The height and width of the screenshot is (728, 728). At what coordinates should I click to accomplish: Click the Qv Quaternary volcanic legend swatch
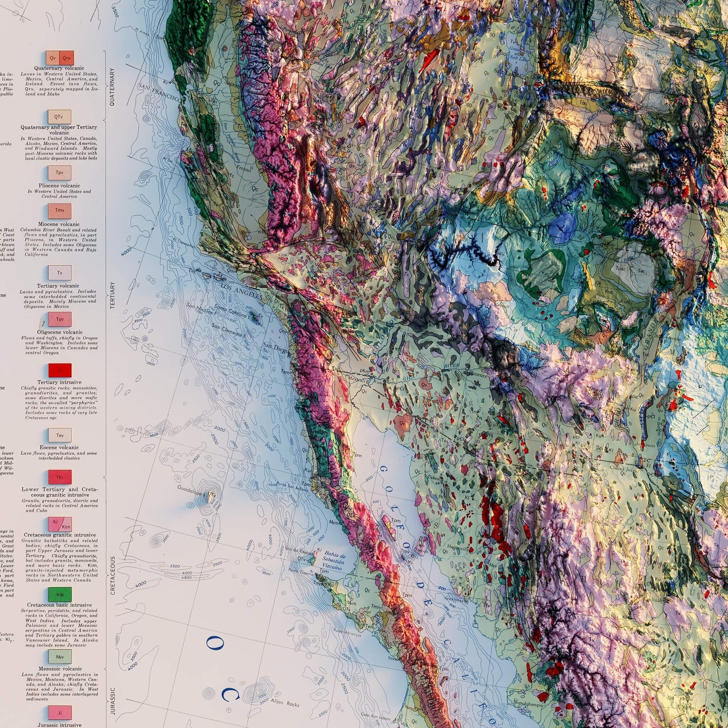[52, 58]
